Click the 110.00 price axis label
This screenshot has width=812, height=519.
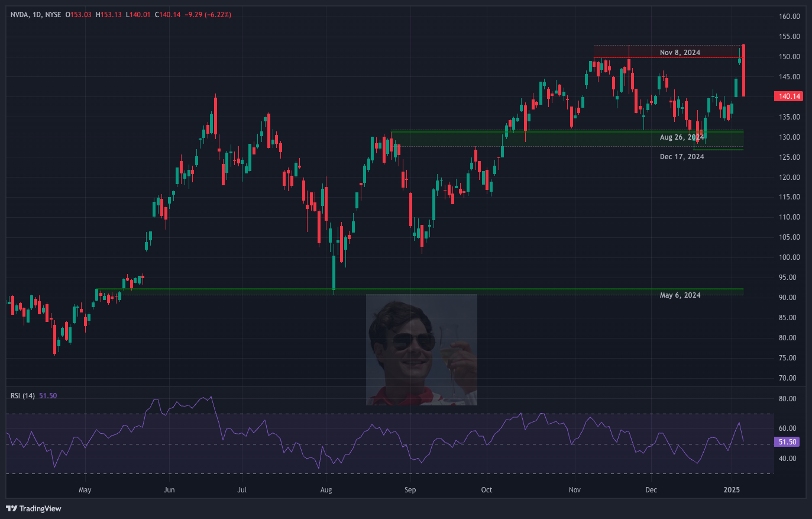[x=789, y=217]
